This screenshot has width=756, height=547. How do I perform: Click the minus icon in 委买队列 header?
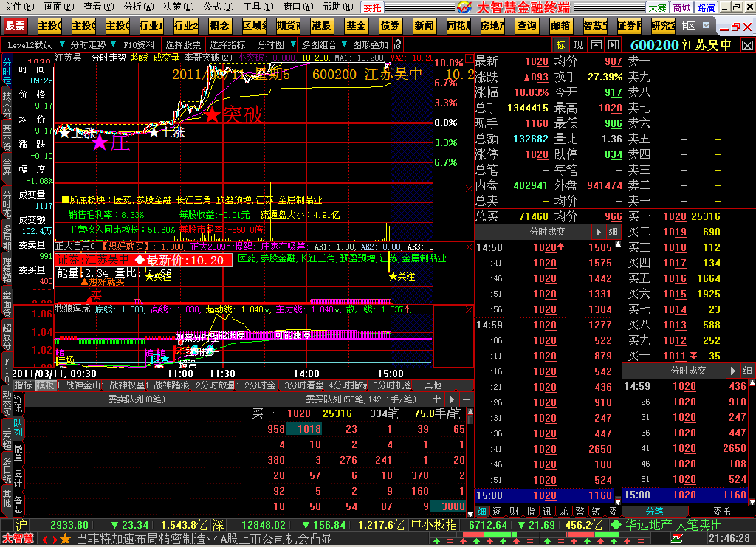click(467, 399)
